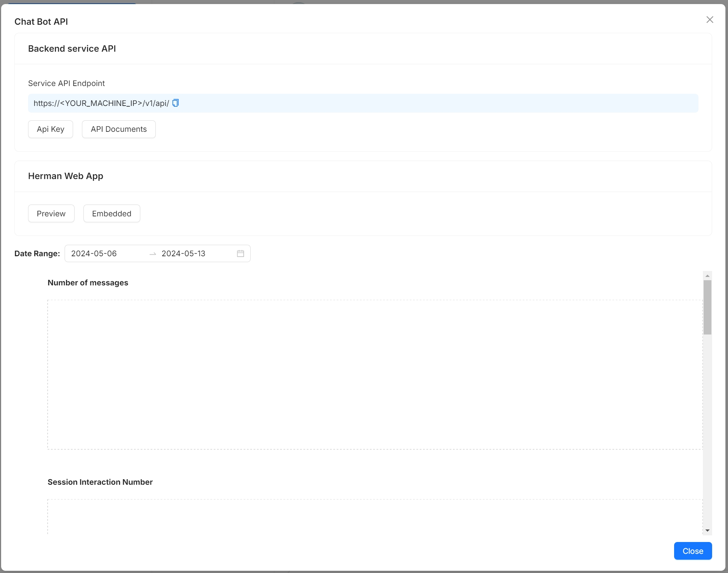The width and height of the screenshot is (728, 573).
Task: Click inside the Number of messages chart
Action: point(375,375)
